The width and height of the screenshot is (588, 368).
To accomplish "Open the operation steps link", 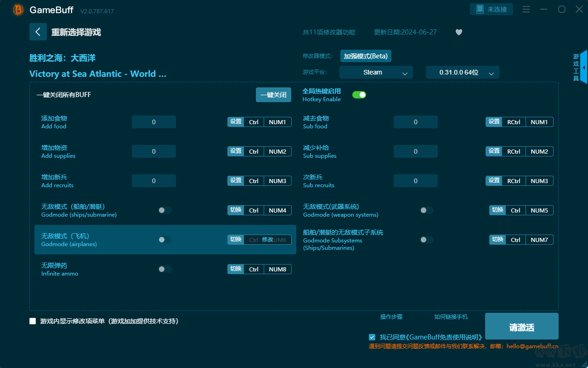I will click(x=391, y=316).
